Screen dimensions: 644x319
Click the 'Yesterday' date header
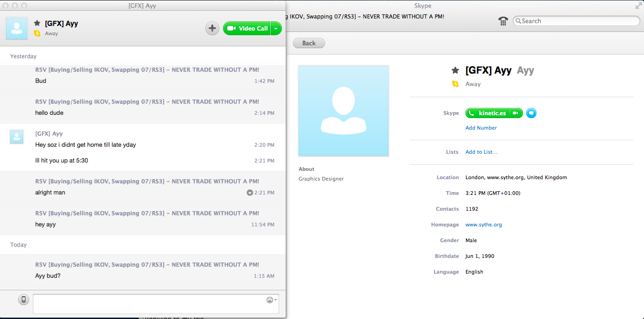(x=23, y=56)
